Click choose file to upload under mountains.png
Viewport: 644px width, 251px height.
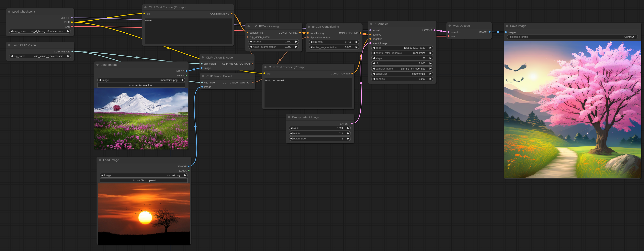(x=141, y=85)
